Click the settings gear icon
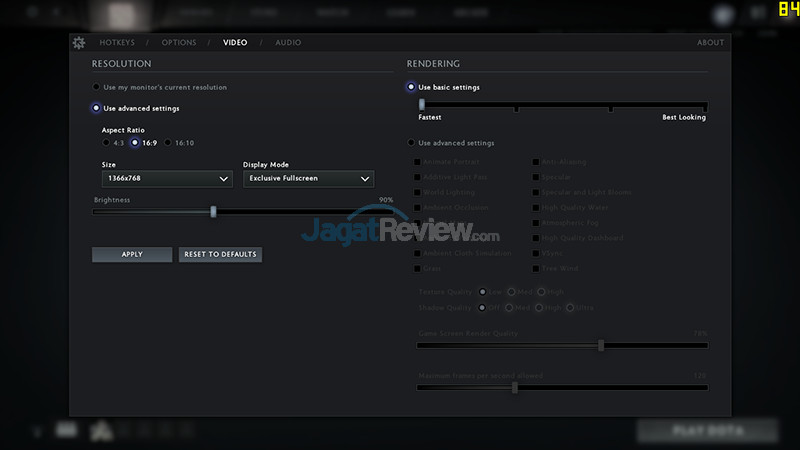The height and width of the screenshot is (450, 800). click(79, 43)
